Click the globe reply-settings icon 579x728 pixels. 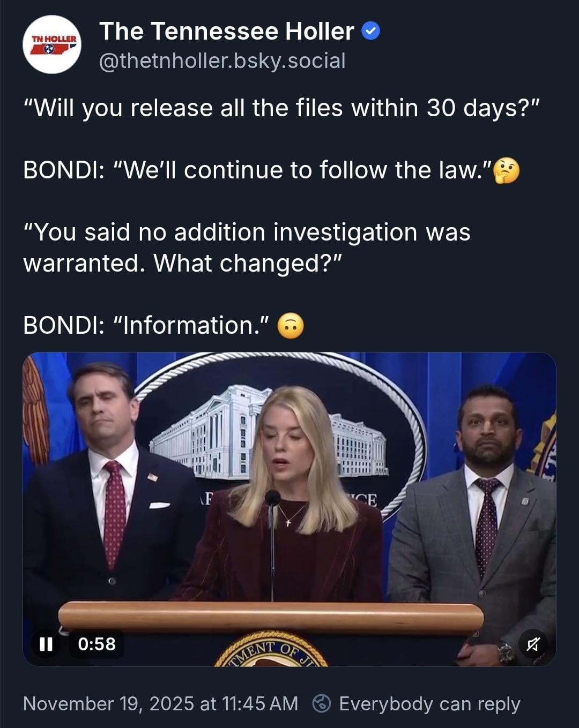coord(322,703)
